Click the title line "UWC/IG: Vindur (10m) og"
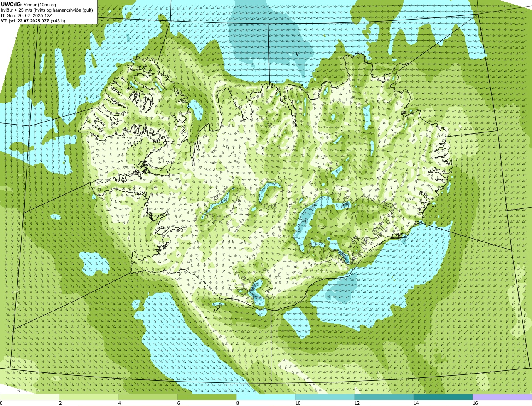The width and height of the screenshot is (532, 406). pyautogui.click(x=29, y=4)
